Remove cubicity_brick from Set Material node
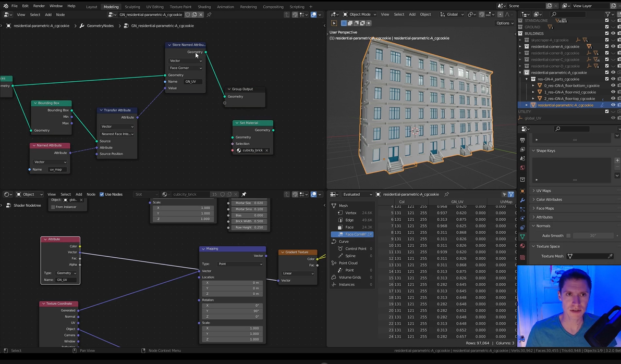Viewport: 621px width, 364px height. (267, 150)
